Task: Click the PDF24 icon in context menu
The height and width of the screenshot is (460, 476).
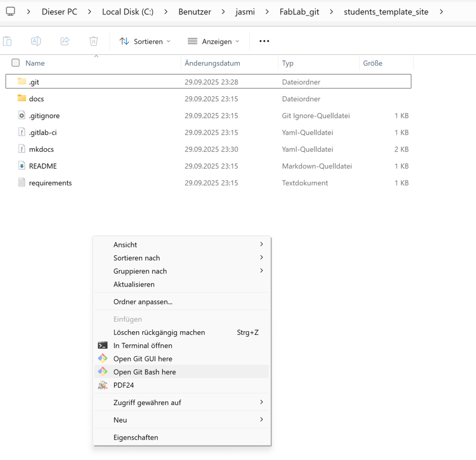Action: click(102, 385)
